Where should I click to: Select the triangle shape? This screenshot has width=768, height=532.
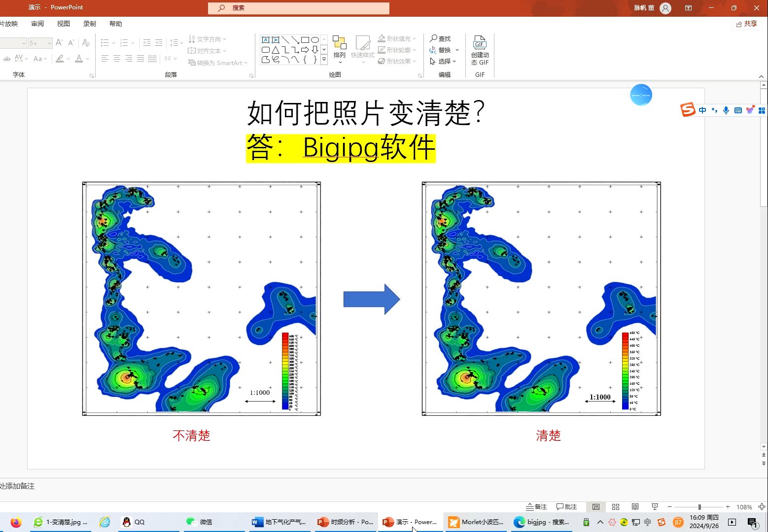pyautogui.click(x=276, y=50)
